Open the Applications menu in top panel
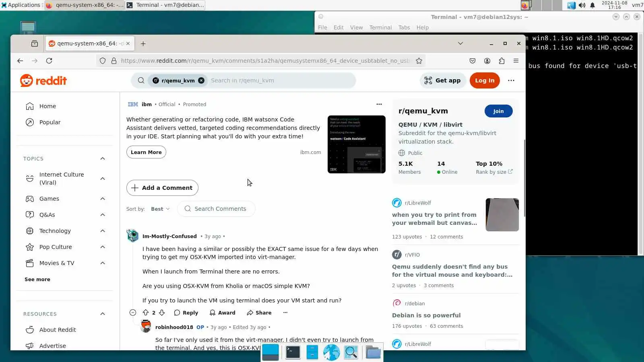This screenshot has width=644, height=362. click(x=21, y=5)
